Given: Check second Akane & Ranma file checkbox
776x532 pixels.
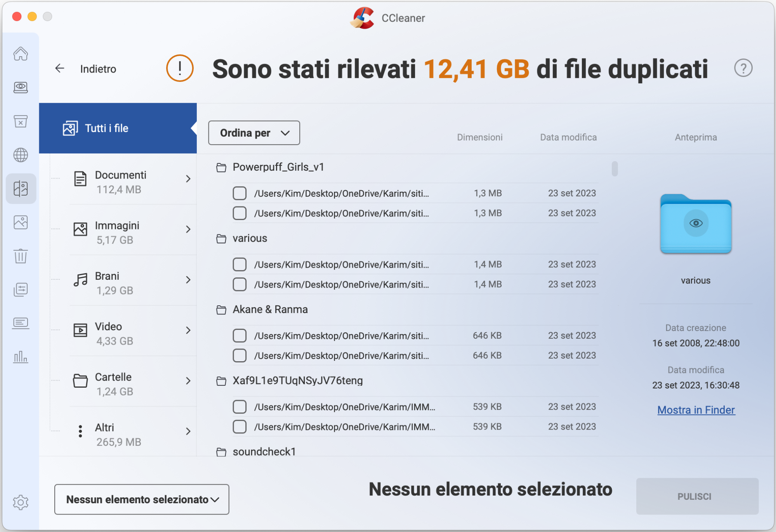Looking at the screenshot, I should (x=240, y=355).
